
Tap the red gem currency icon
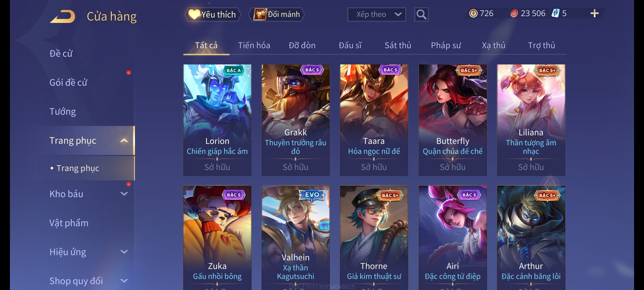click(514, 13)
